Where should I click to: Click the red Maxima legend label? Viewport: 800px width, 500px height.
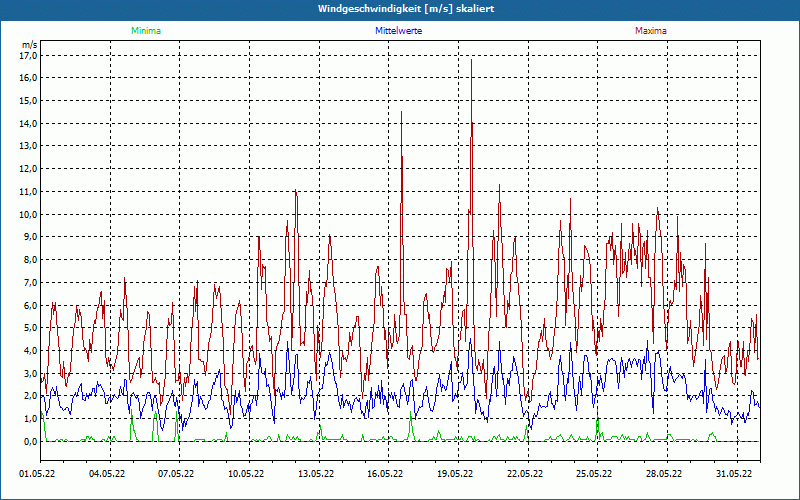tap(651, 31)
